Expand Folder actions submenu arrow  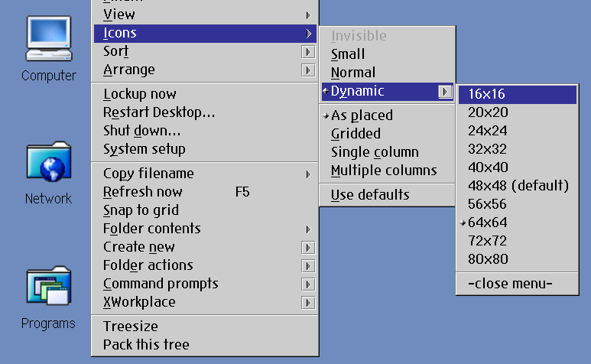308,265
